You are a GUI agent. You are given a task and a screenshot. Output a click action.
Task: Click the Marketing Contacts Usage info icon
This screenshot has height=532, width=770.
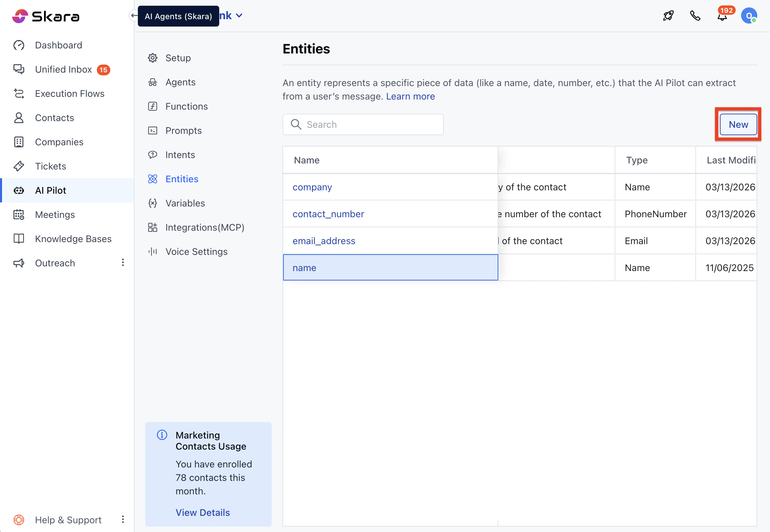162,435
